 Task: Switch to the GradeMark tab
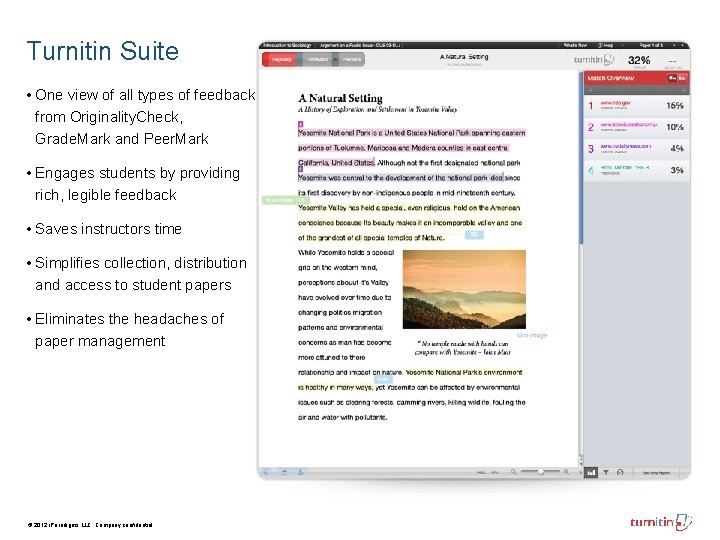click(x=317, y=60)
